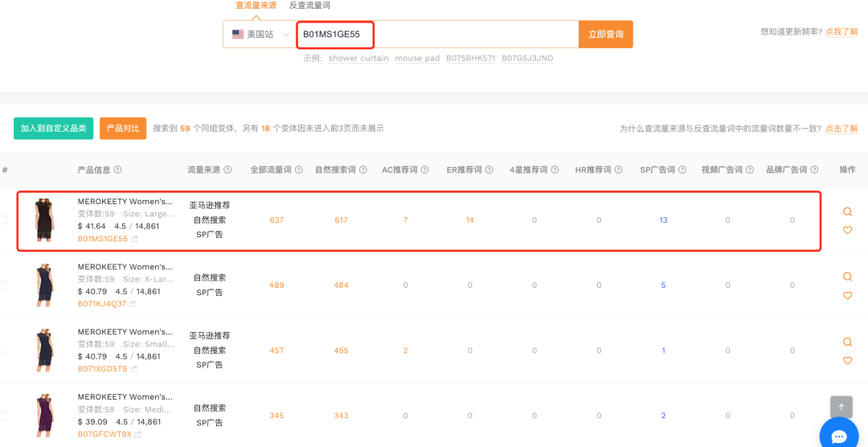This screenshot has width=868, height=447.
Task: Check the box for B071KJ4Q37 row
Action: tap(3, 285)
